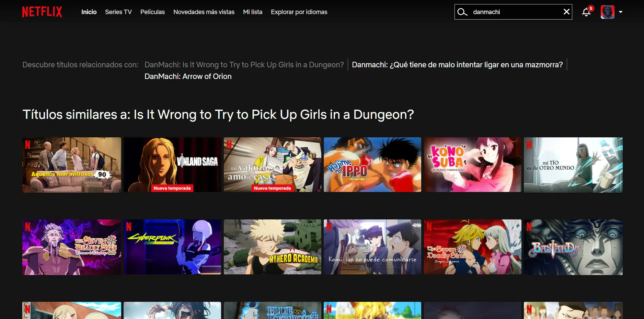Go to the Inicio menu

89,12
